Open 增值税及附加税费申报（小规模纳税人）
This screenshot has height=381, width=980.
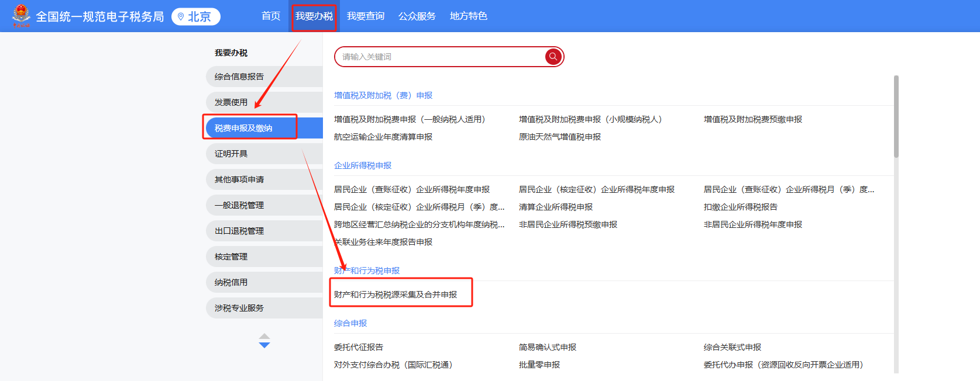[x=590, y=119]
